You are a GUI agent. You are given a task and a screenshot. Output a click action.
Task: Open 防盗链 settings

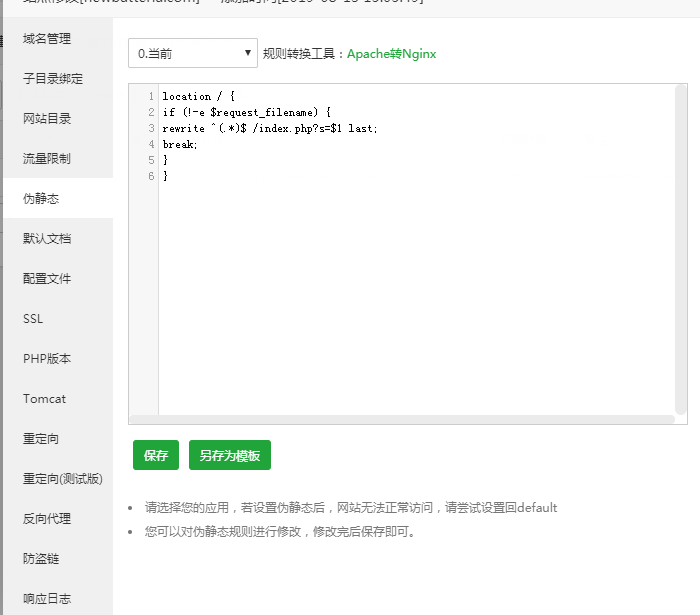pos(41,558)
